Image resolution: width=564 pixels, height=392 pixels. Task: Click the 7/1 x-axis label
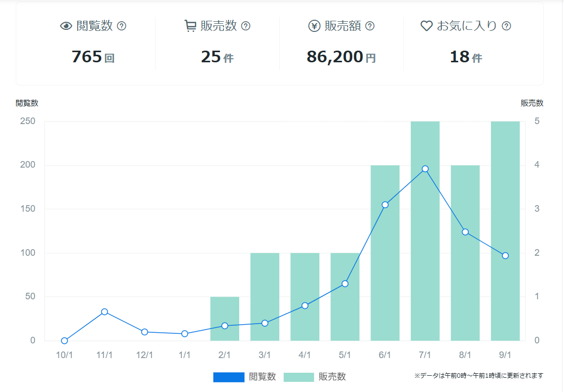click(x=425, y=355)
